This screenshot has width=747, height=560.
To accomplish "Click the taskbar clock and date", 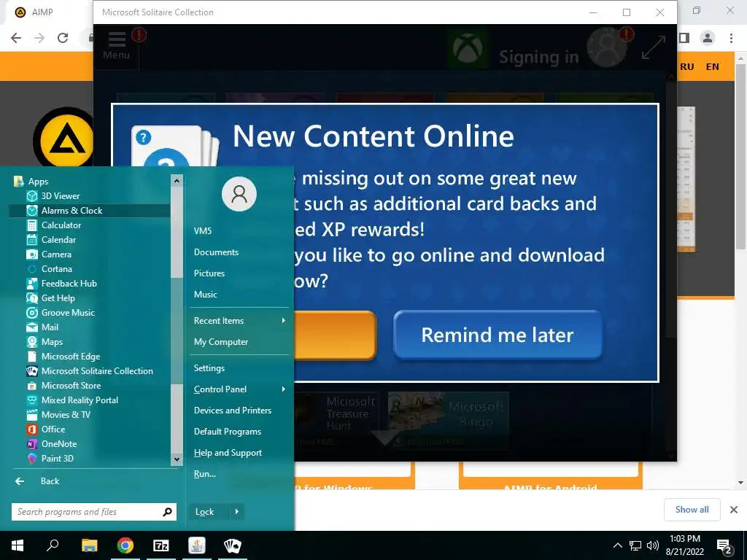I will click(684, 545).
